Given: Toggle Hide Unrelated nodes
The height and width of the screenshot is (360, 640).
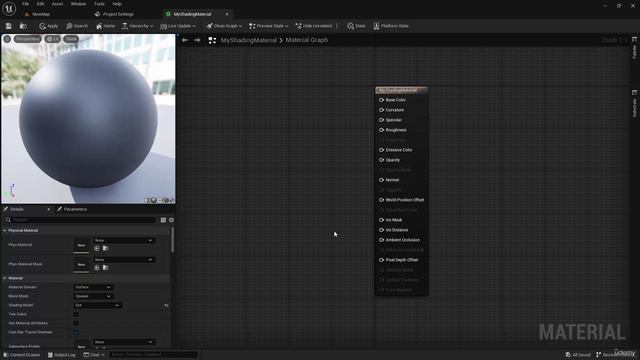Looking at the screenshot, I should [314, 26].
